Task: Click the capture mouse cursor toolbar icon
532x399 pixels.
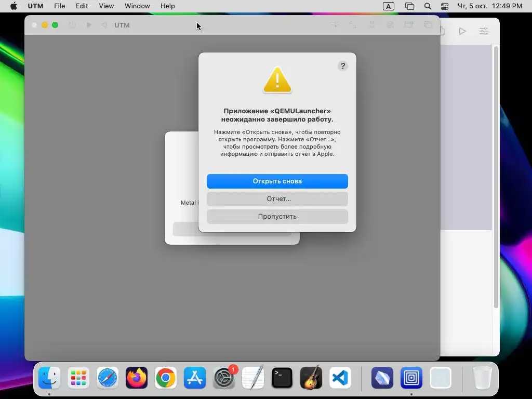Action: [x=335, y=24]
